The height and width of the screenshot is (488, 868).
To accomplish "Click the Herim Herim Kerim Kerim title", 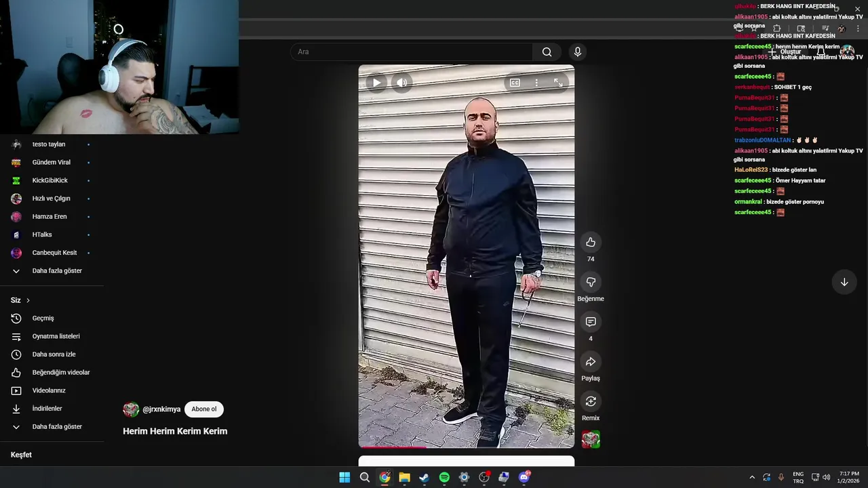I will [x=175, y=431].
